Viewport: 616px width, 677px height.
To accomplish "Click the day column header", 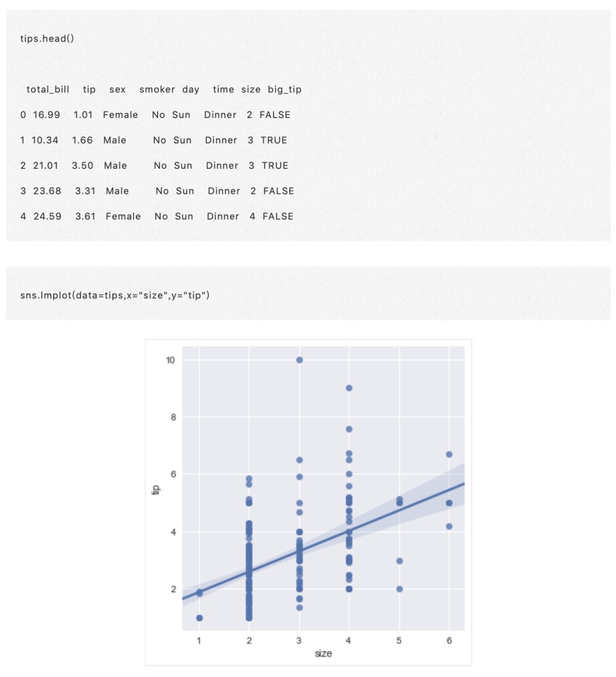I will 191,89.
